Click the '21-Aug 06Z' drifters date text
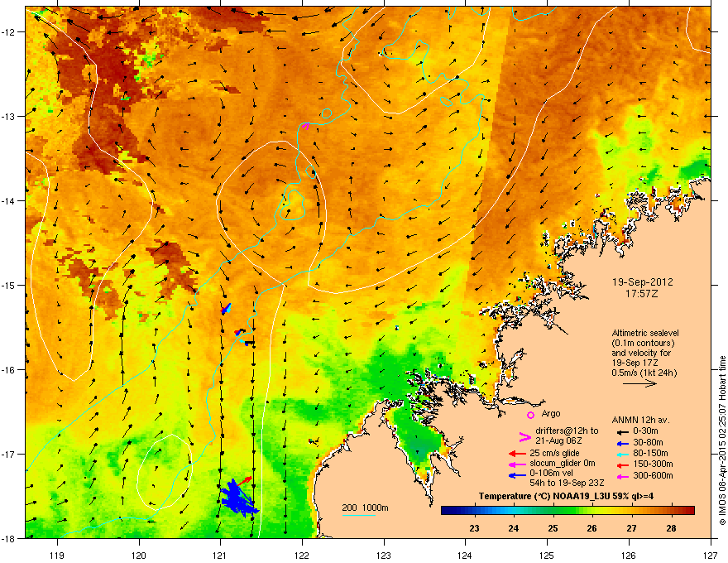The height and width of the screenshot is (563, 728). click(x=558, y=440)
